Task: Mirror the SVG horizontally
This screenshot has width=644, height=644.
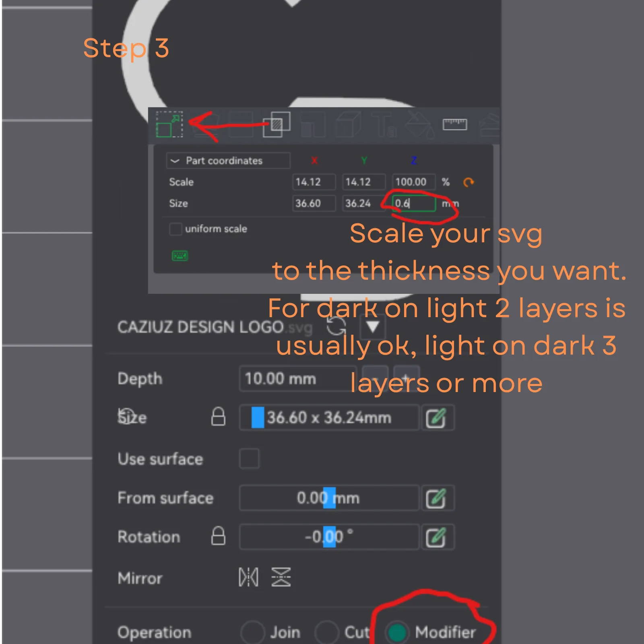Action: click(248, 577)
